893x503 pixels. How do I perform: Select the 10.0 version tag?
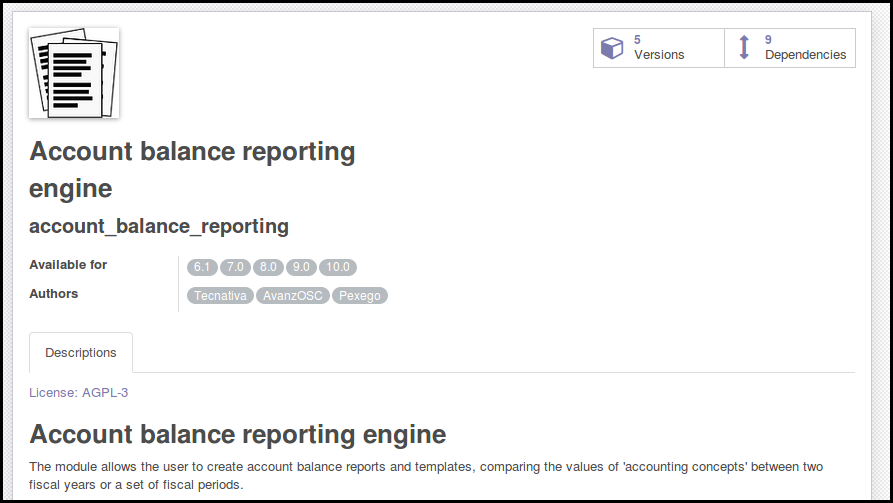tap(338, 267)
